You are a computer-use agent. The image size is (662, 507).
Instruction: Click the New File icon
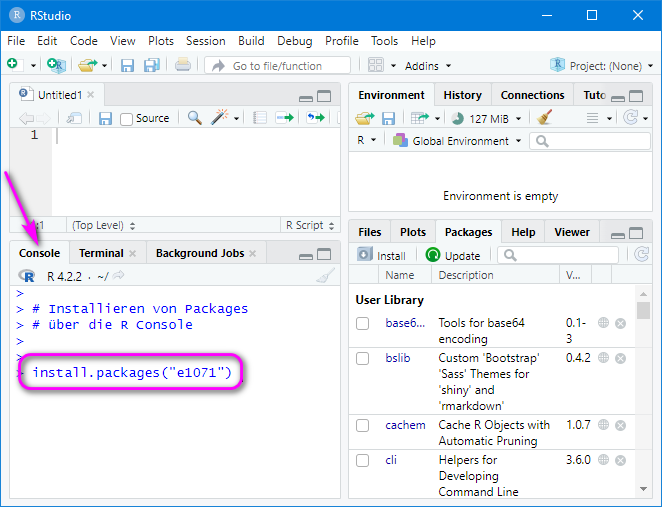(x=13, y=65)
